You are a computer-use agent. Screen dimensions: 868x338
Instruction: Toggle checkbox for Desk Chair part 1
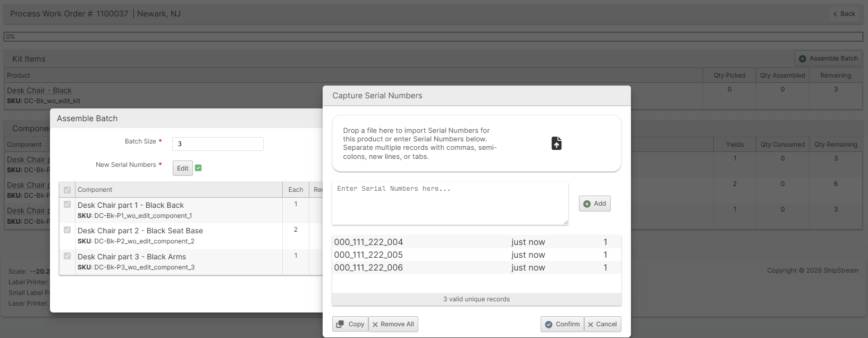(x=68, y=205)
